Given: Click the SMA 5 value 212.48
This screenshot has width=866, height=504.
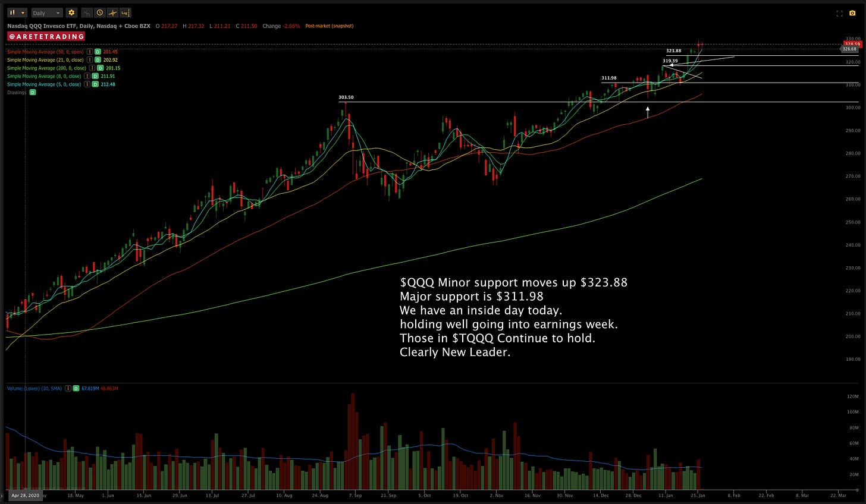Looking at the screenshot, I should click(x=108, y=84).
